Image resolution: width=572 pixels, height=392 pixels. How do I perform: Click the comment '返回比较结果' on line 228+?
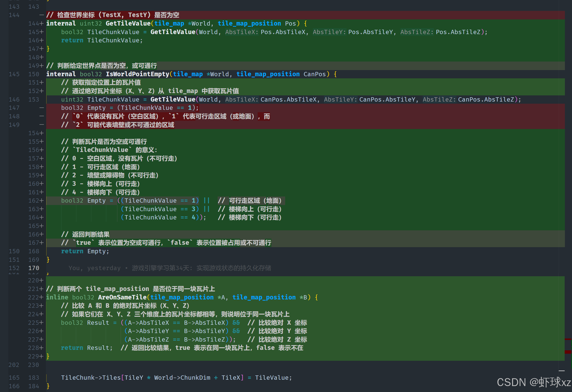coord(212,348)
